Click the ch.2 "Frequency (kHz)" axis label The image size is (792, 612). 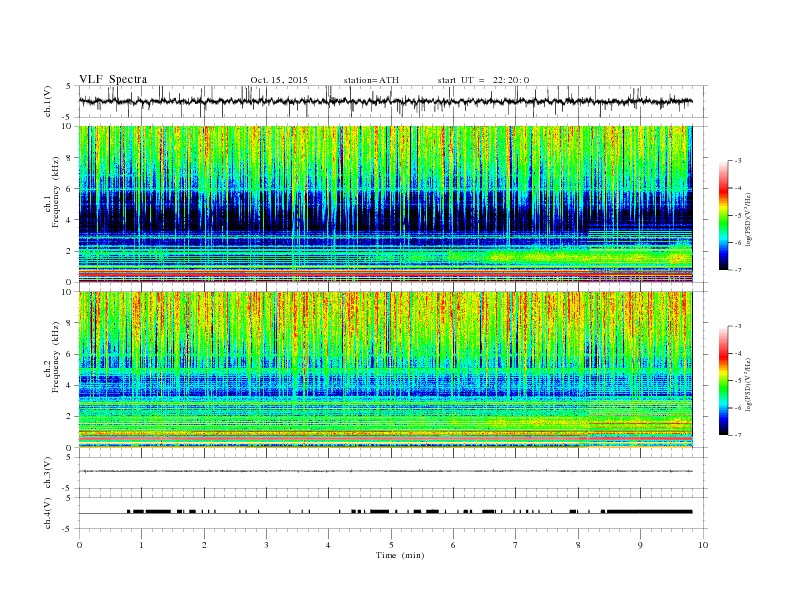point(55,356)
